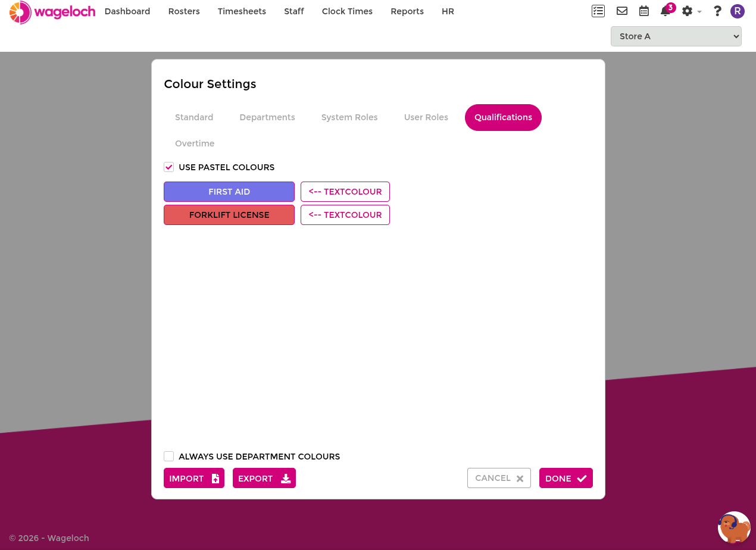This screenshot has height=550, width=756.
Task: Open the settings gear menu
Action: [x=691, y=11]
